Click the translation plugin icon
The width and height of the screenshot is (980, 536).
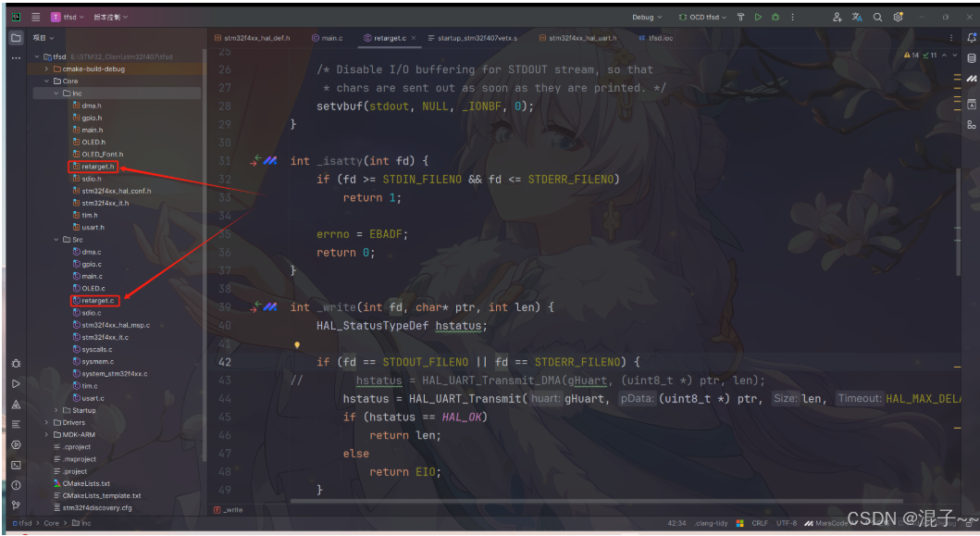pyautogui.click(x=857, y=17)
